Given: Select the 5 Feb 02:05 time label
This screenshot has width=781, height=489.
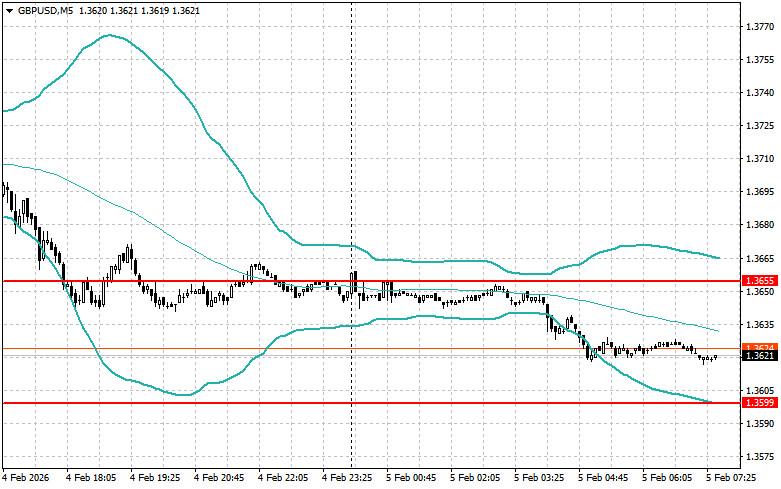Looking at the screenshot, I should coord(475,478).
